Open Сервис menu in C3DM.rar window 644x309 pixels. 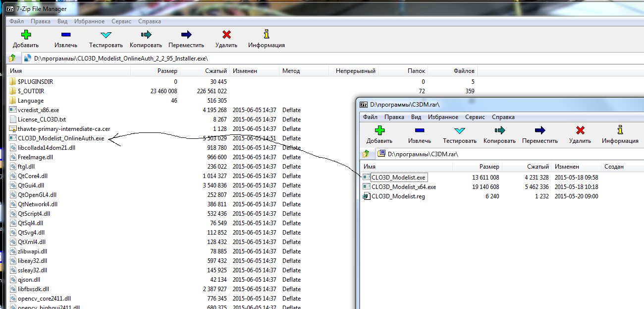(x=475, y=117)
